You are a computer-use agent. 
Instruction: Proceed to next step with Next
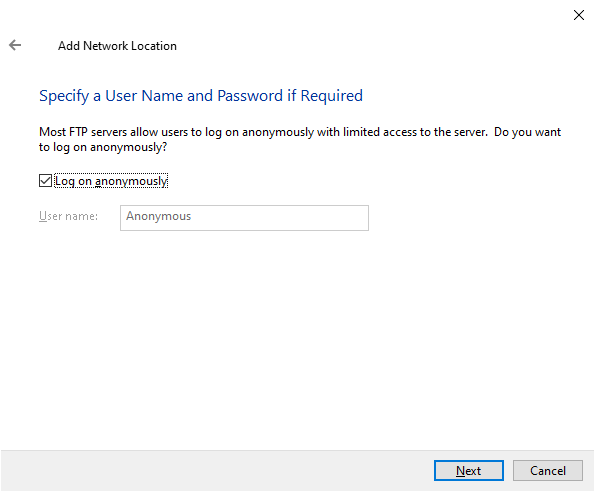pyautogui.click(x=469, y=470)
